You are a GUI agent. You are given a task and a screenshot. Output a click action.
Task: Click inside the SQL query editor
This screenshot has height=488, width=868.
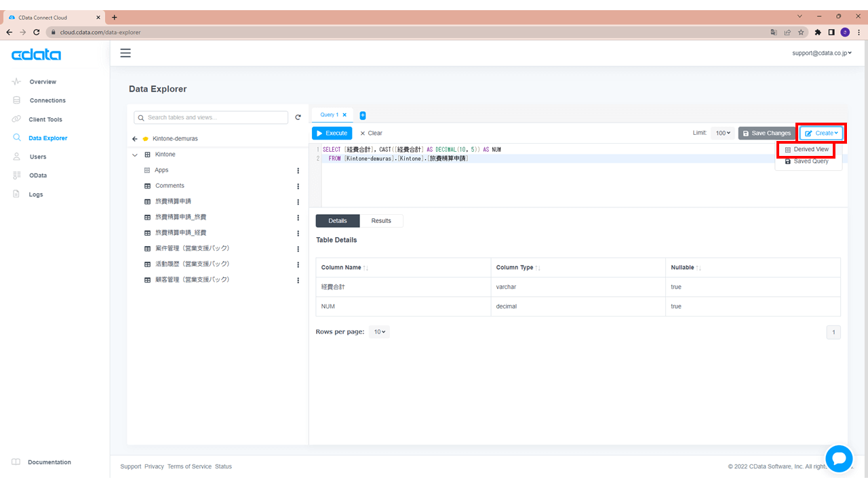[x=583, y=175]
